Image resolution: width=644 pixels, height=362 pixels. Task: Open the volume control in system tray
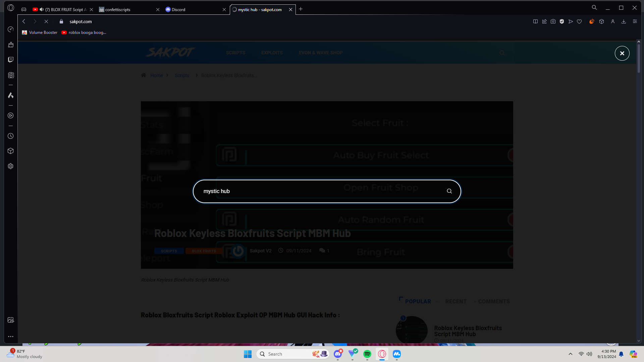pos(589,354)
